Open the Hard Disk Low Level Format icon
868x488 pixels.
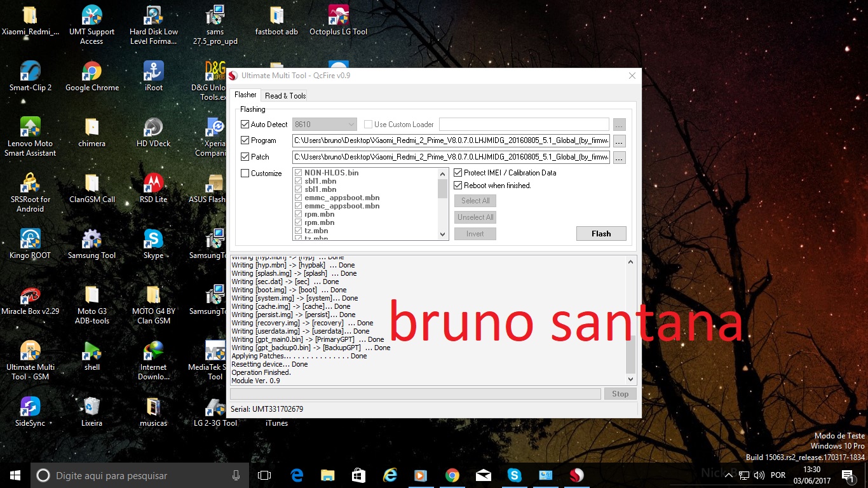(153, 24)
